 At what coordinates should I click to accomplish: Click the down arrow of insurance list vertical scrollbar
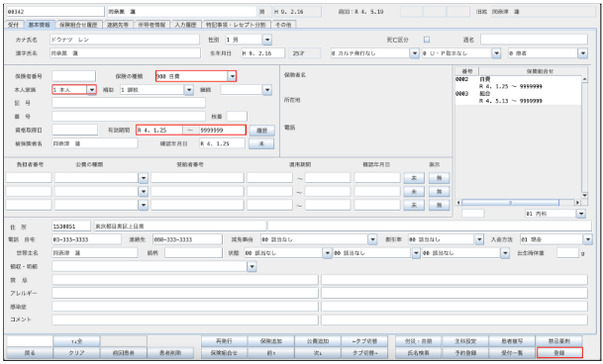coord(584,195)
